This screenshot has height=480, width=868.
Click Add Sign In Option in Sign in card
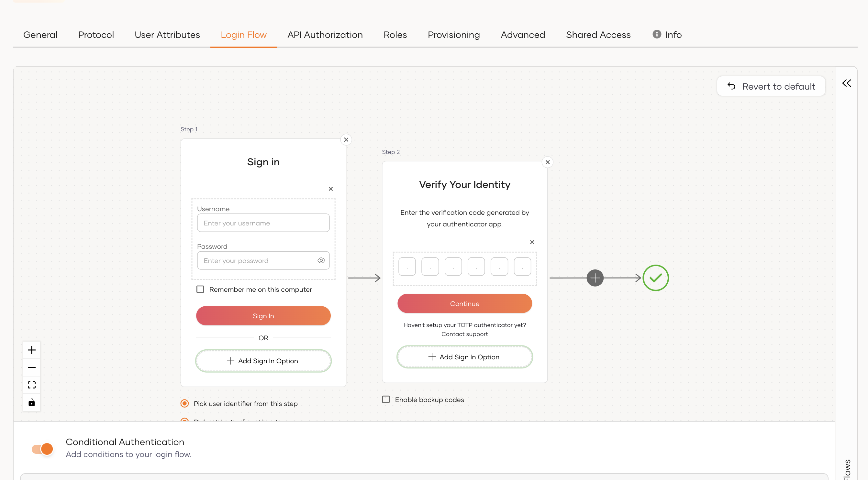[x=263, y=361]
